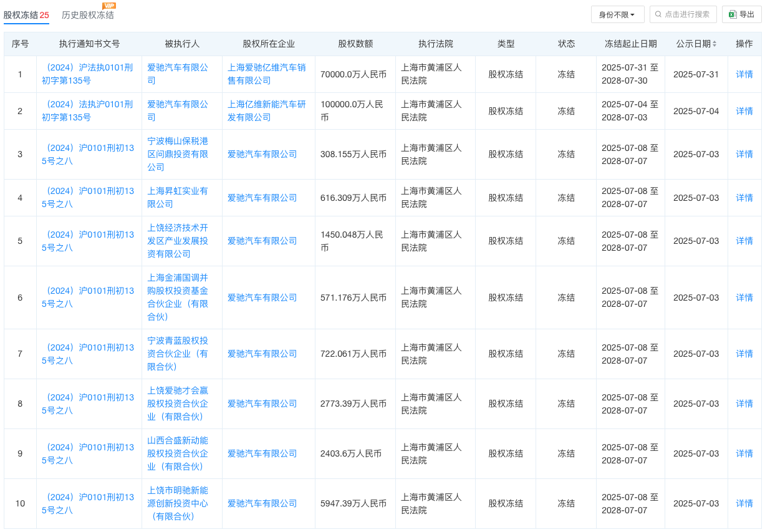Viewport: 765px width, 532px height.
Task: Open 宁波梅山保税港区问鼎投资有限公司 link
Action: point(178,154)
